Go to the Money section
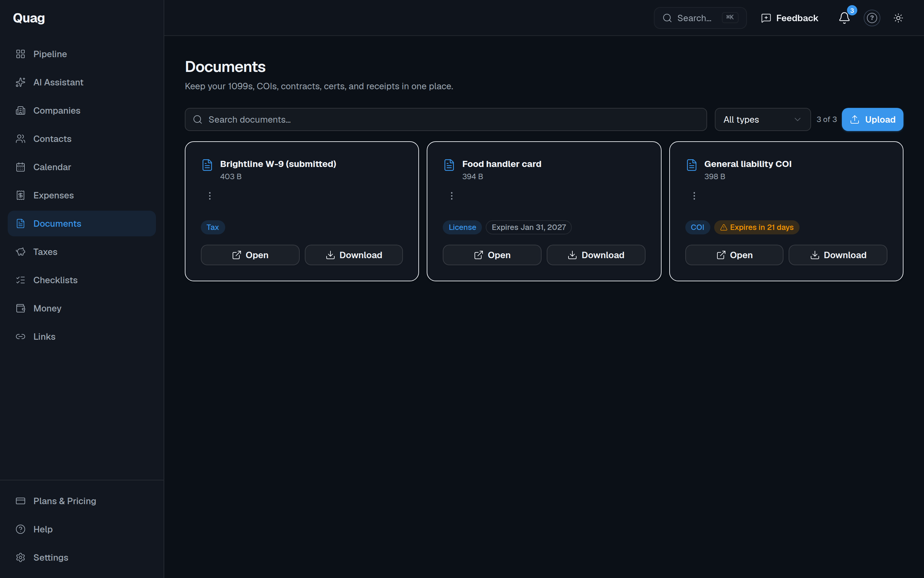The width and height of the screenshot is (924, 578). click(x=82, y=309)
